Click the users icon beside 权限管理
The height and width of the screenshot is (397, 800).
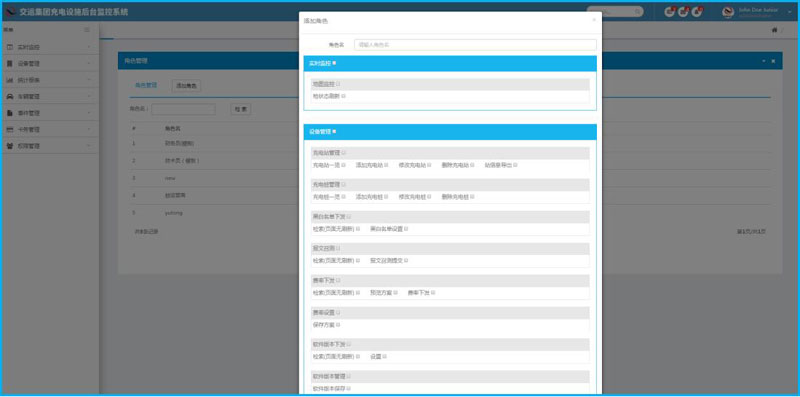[x=10, y=146]
